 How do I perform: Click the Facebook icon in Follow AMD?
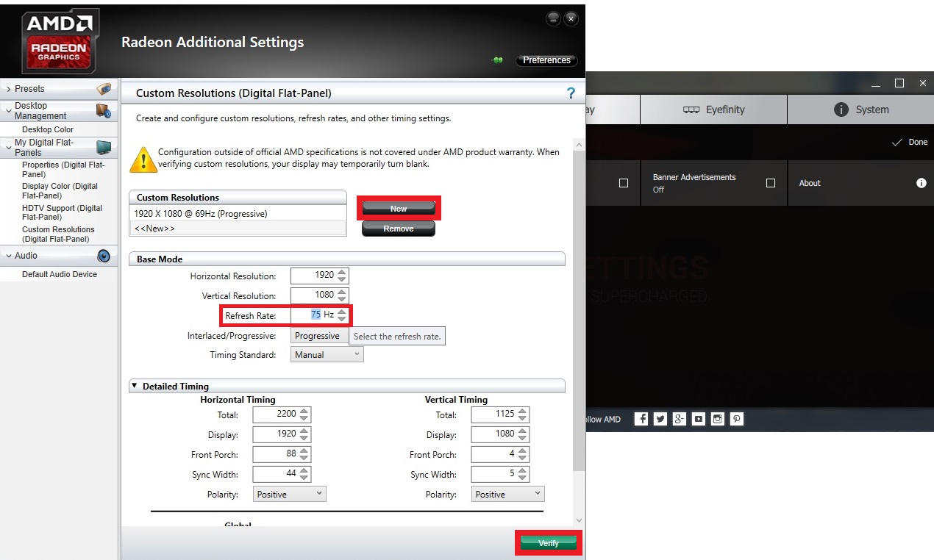click(x=641, y=419)
